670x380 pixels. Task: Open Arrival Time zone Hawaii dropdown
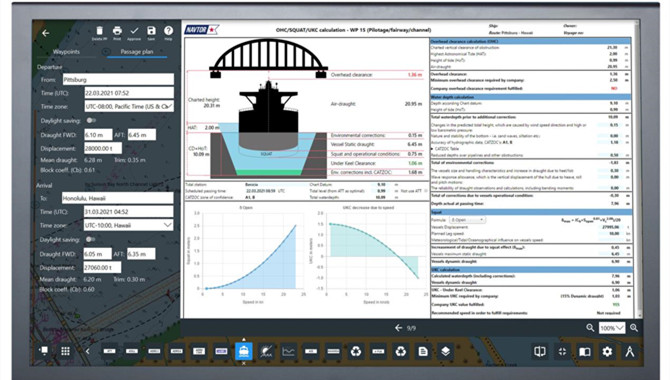click(128, 225)
